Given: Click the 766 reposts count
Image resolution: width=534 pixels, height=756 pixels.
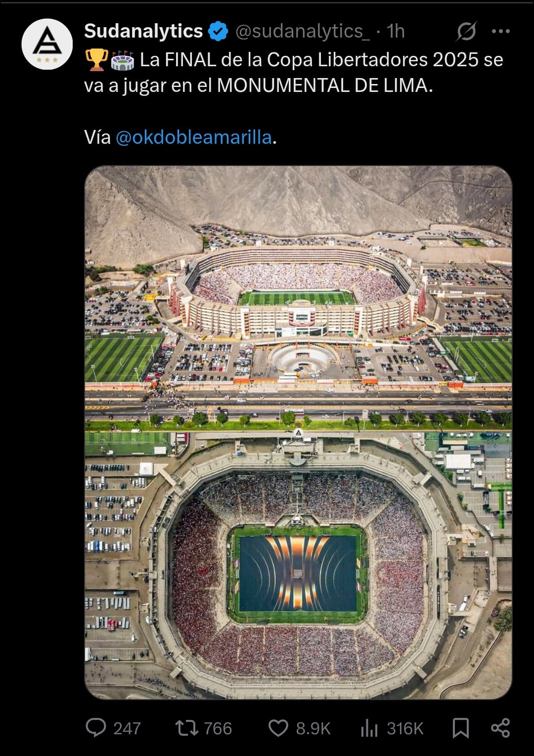Looking at the screenshot, I should pyautogui.click(x=218, y=728).
